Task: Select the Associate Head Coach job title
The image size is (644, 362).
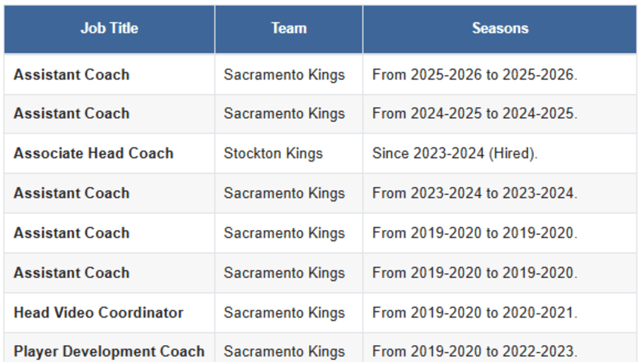Action: (x=94, y=153)
